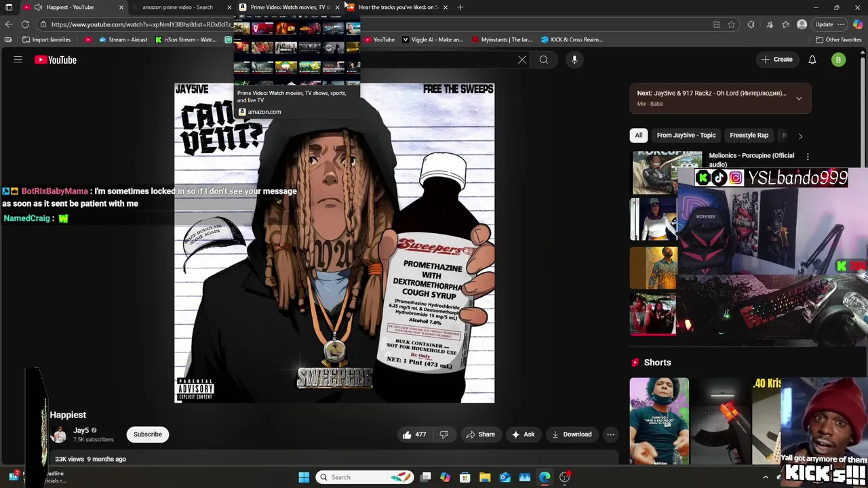The width and height of the screenshot is (868, 488).
Task: Subscribe to the Jay5 channel
Action: pos(148,434)
